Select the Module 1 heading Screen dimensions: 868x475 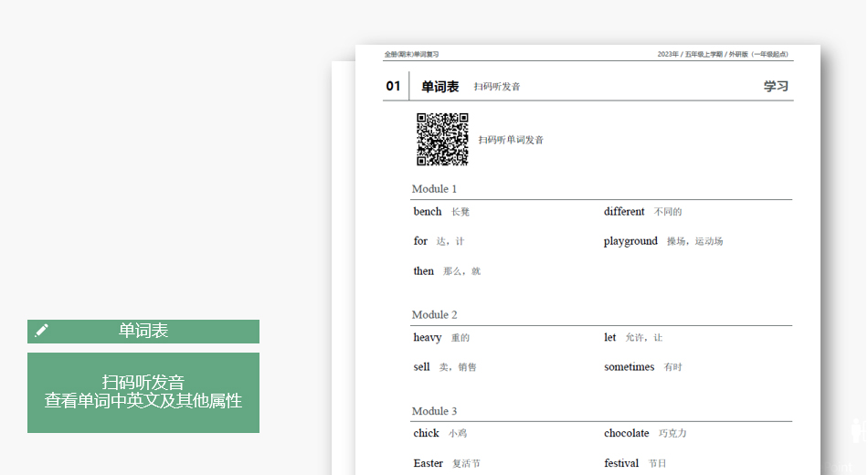(x=434, y=189)
